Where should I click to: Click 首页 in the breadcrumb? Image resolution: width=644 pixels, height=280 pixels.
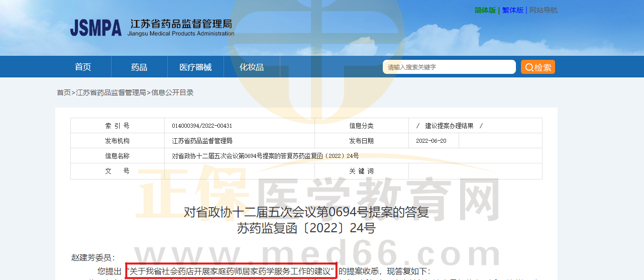(x=63, y=92)
